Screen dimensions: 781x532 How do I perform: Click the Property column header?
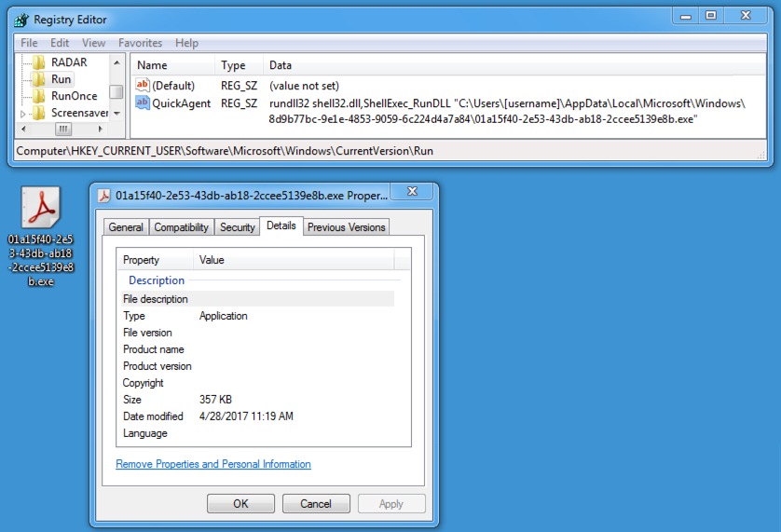point(155,260)
